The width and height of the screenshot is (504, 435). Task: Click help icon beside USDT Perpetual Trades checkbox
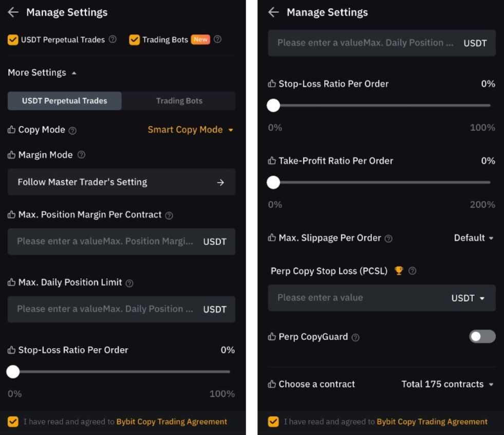click(113, 40)
